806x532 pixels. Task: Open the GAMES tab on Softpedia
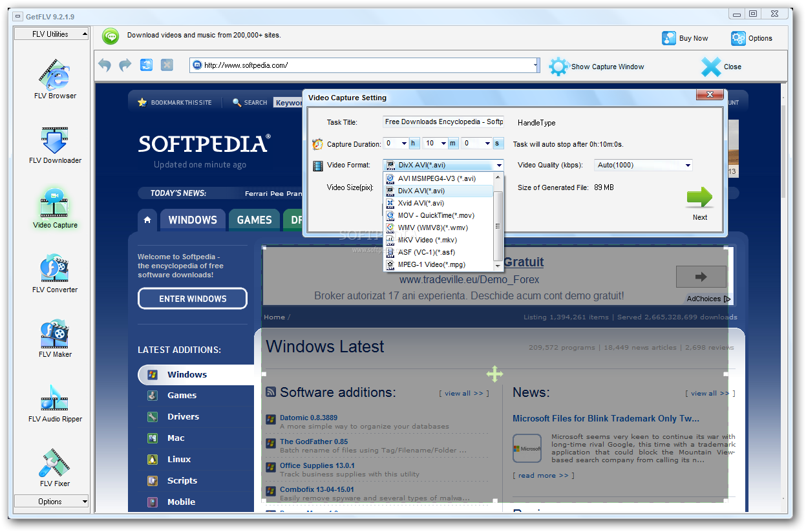pyautogui.click(x=254, y=220)
